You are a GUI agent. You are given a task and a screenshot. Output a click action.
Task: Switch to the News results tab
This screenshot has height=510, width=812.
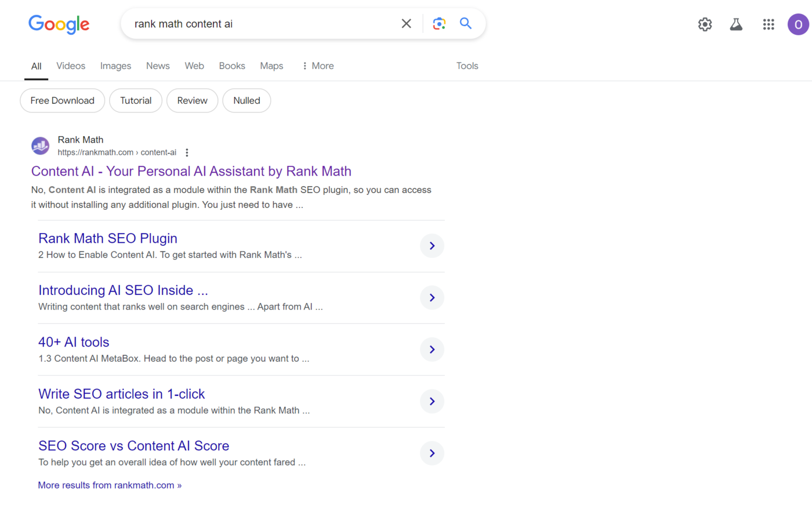pyautogui.click(x=158, y=65)
